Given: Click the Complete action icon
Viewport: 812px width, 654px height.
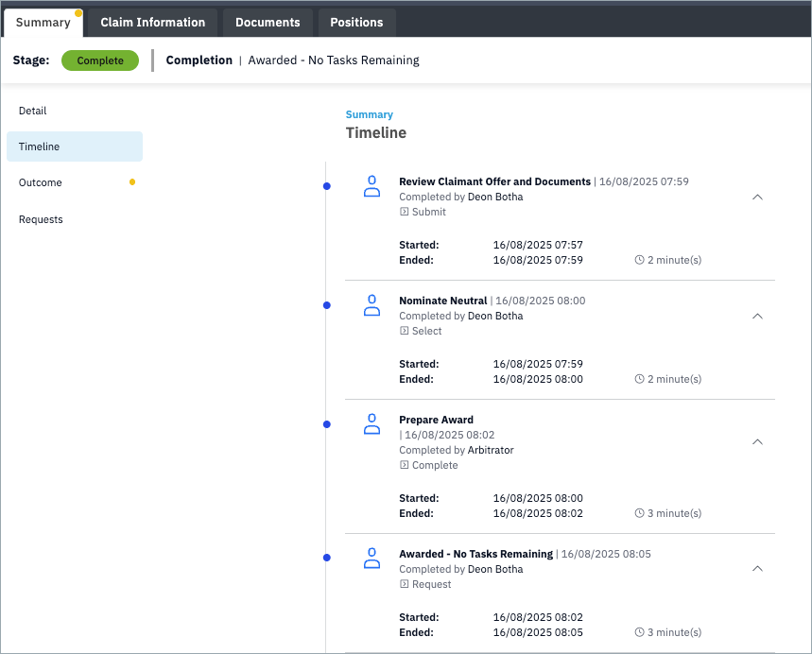Looking at the screenshot, I should pyautogui.click(x=404, y=464).
